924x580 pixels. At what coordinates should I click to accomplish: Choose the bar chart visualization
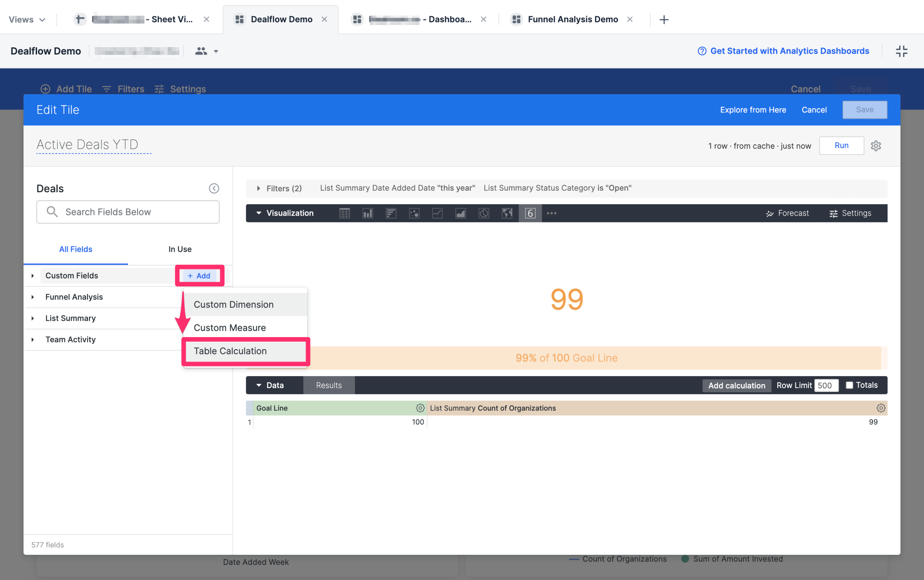391,213
